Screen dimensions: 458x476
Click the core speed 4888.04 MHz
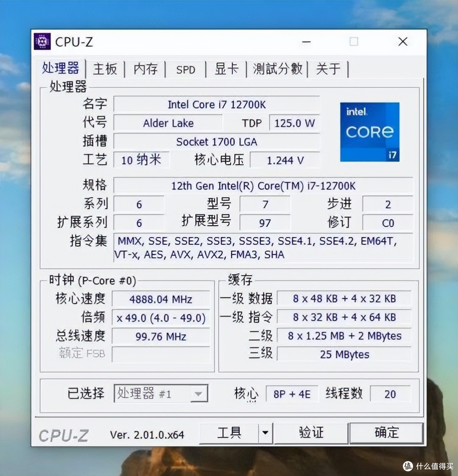[x=161, y=299]
